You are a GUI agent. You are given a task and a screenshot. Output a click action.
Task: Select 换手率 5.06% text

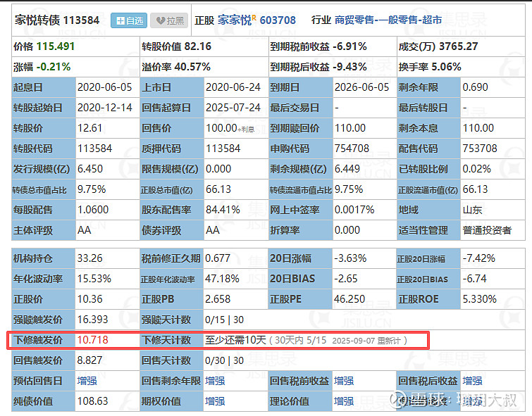tap(430, 67)
